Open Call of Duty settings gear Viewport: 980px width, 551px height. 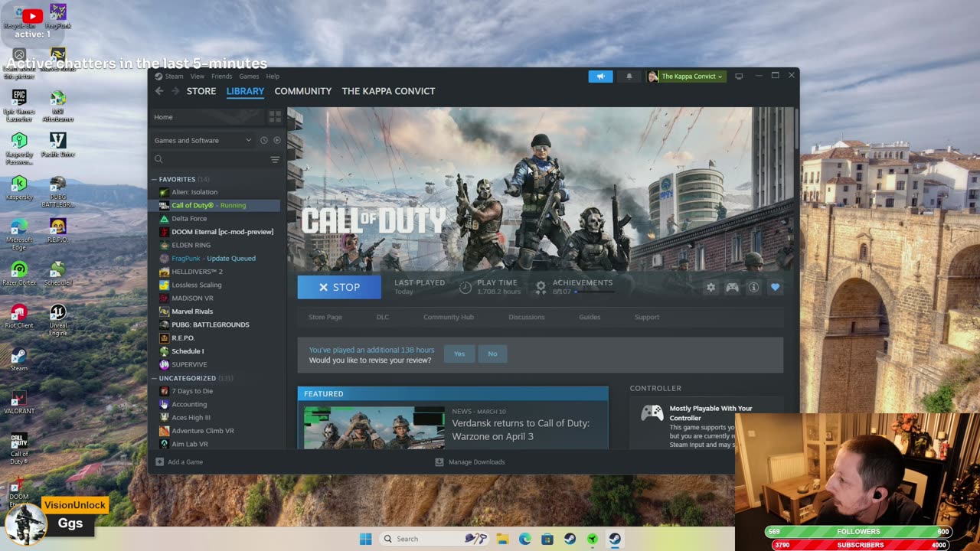[x=710, y=287]
